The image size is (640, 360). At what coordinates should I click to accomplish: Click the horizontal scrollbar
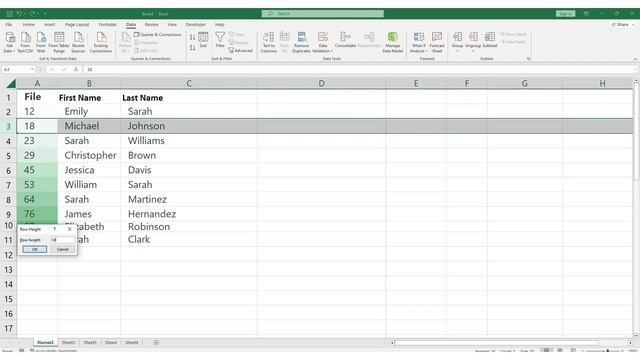click(496, 343)
